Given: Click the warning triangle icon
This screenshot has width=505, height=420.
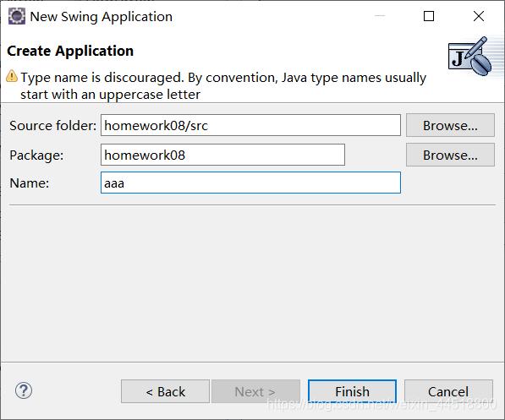Looking at the screenshot, I should pos(12,76).
